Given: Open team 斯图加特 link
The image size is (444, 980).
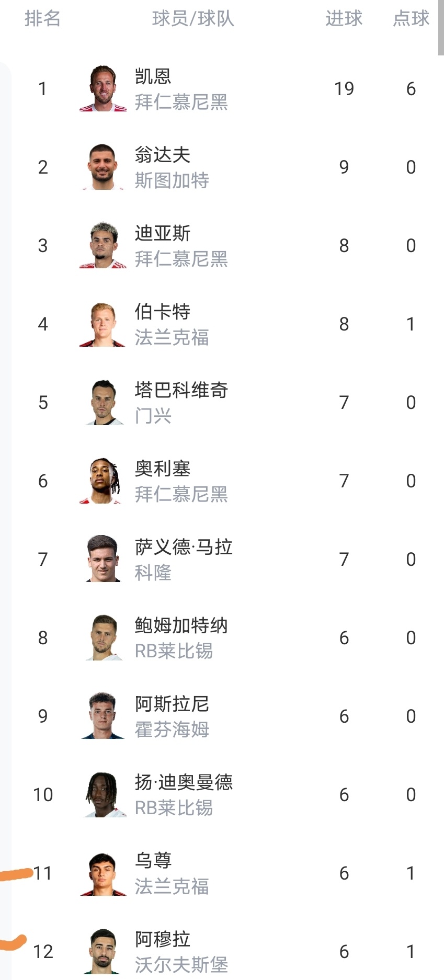Looking at the screenshot, I should 172,180.
